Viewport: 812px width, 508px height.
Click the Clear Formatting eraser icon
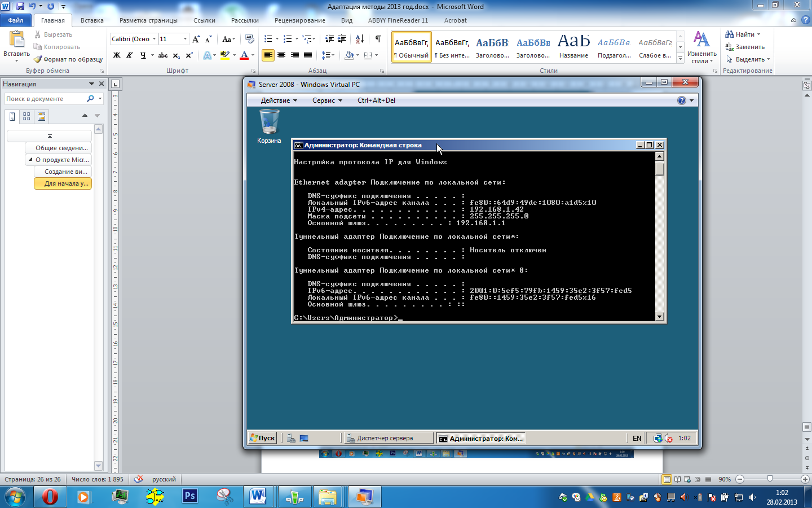(x=250, y=39)
